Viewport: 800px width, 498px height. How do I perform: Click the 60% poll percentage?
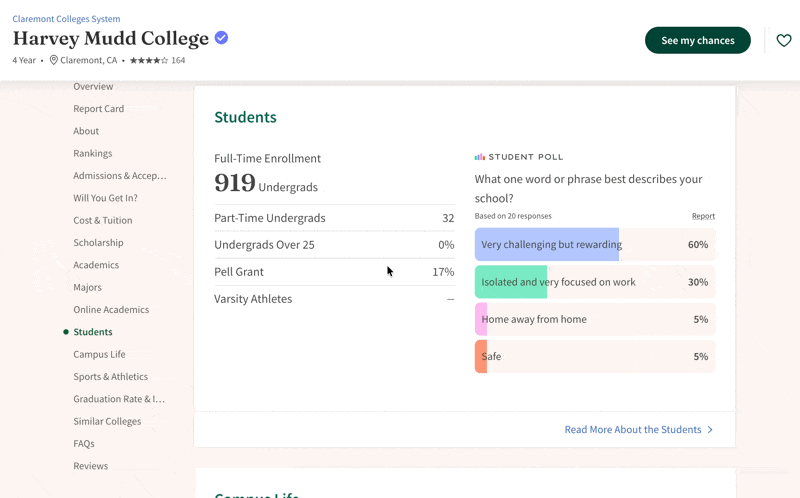point(698,244)
